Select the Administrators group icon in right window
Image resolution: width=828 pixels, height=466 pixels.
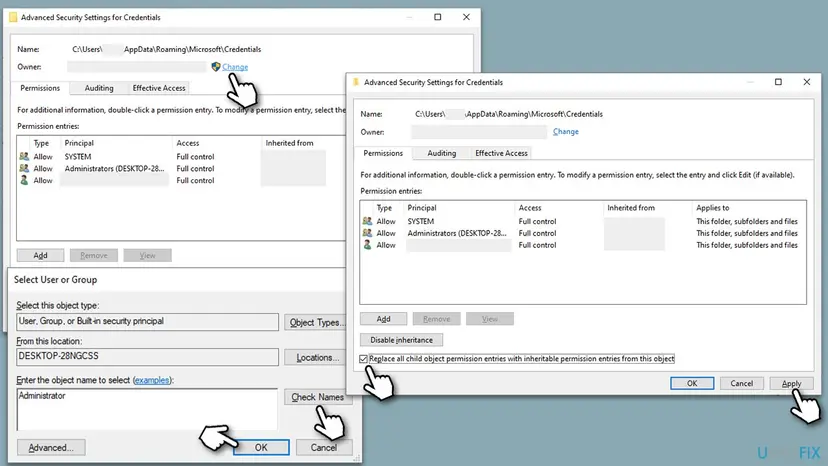pyautogui.click(x=367, y=233)
